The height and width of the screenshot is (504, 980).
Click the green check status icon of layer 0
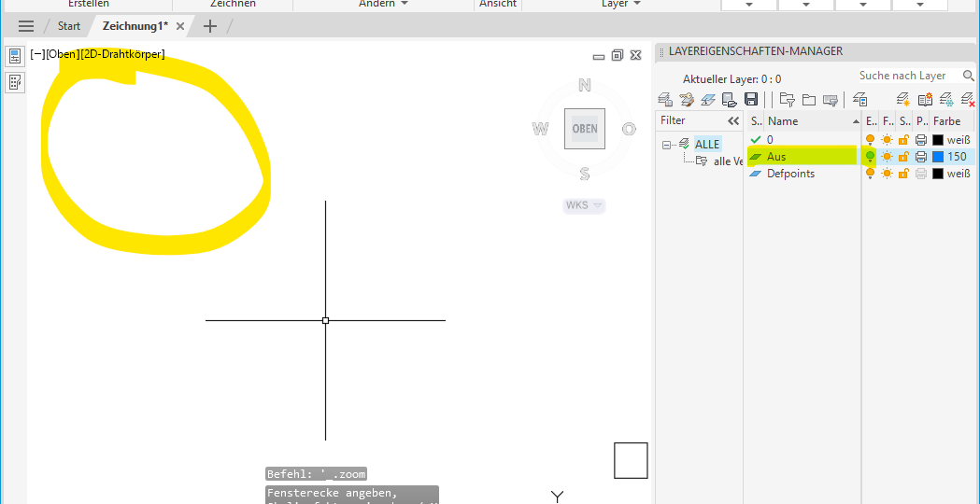[756, 140]
